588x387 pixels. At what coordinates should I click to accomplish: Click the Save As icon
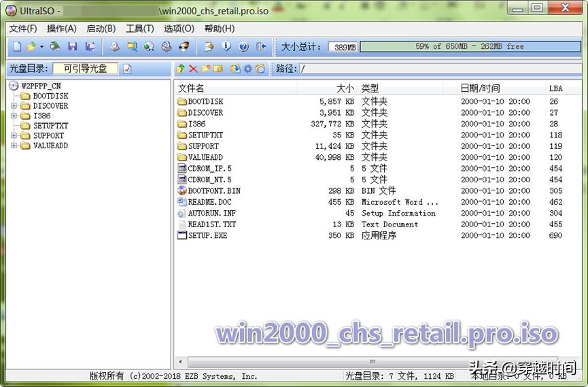(x=90, y=46)
